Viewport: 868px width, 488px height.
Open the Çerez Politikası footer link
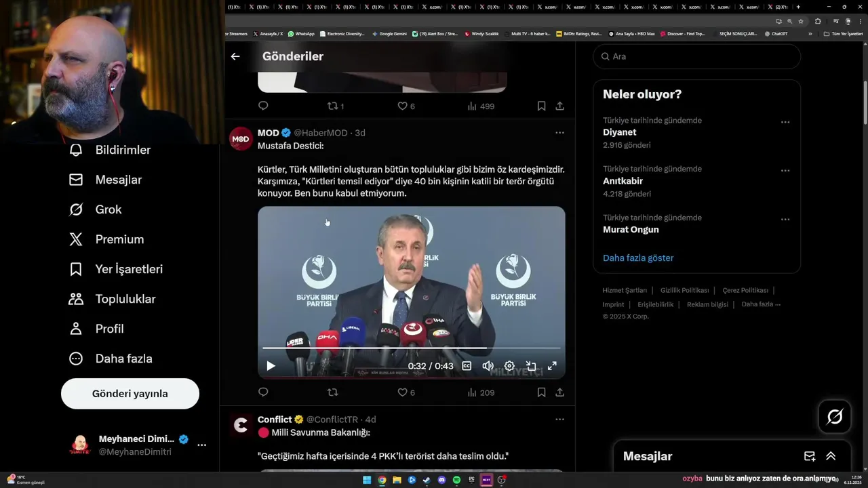click(745, 290)
